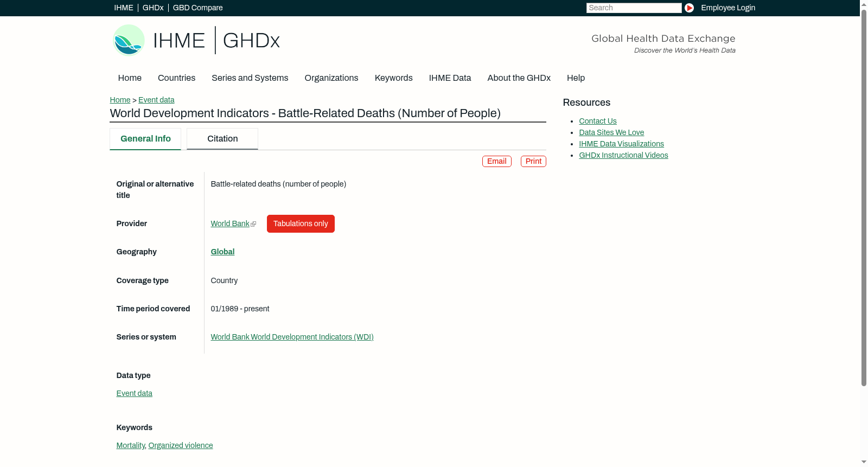Open Event data link under Data type

click(134, 393)
